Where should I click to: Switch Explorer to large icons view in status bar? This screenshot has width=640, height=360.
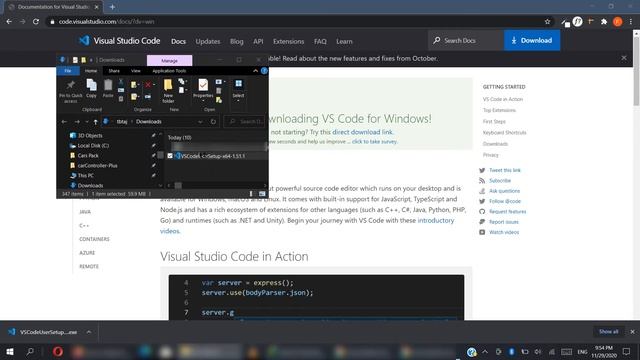tap(262, 194)
